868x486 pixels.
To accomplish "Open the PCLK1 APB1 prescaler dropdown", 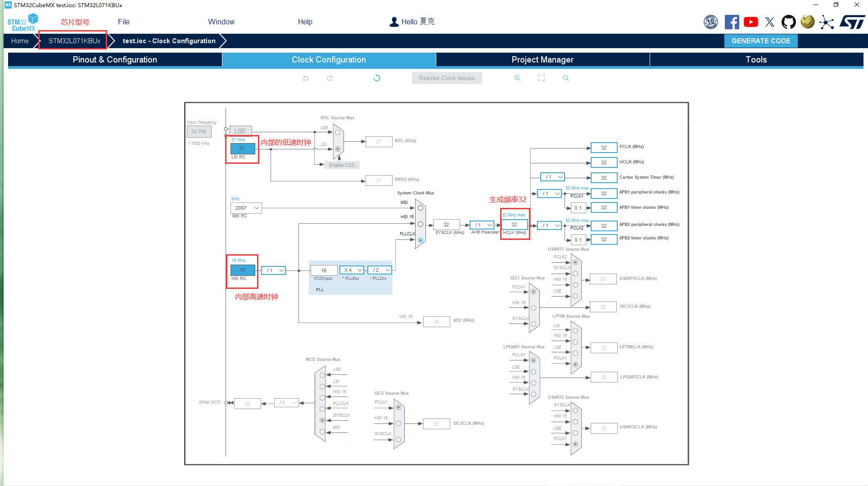I will coord(549,193).
